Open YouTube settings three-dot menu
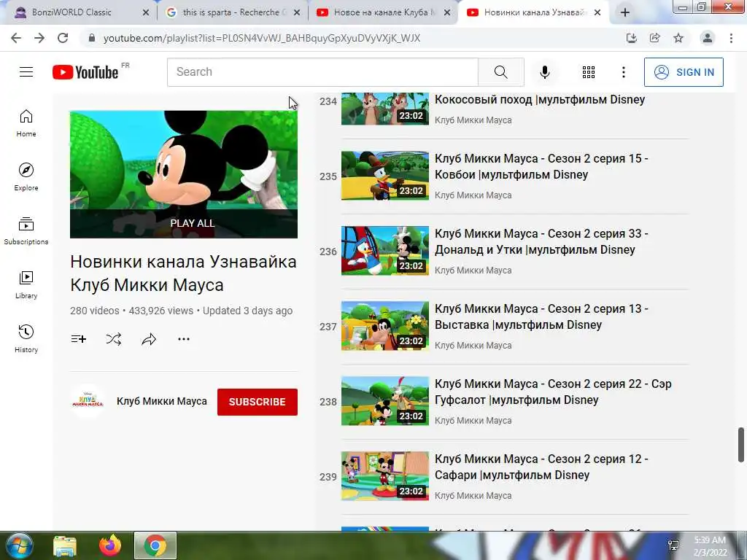747x560 pixels. click(623, 72)
